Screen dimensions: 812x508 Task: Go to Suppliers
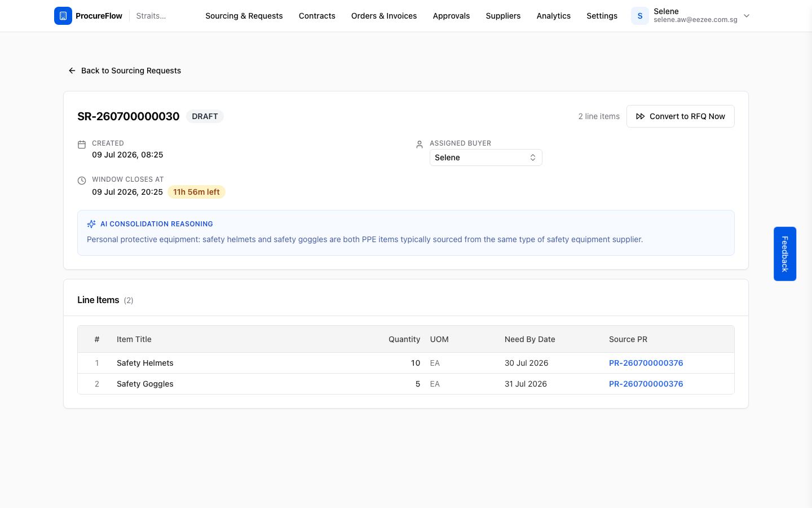[503, 16]
